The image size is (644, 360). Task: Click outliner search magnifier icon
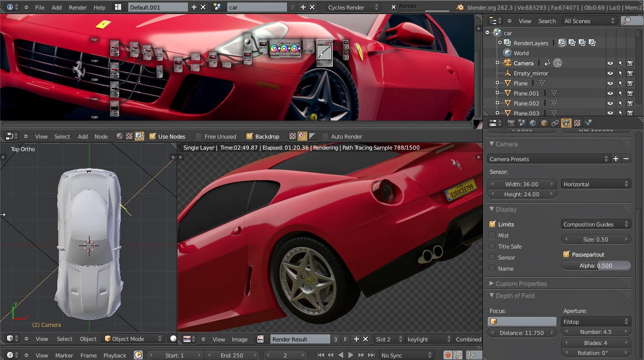[626, 21]
